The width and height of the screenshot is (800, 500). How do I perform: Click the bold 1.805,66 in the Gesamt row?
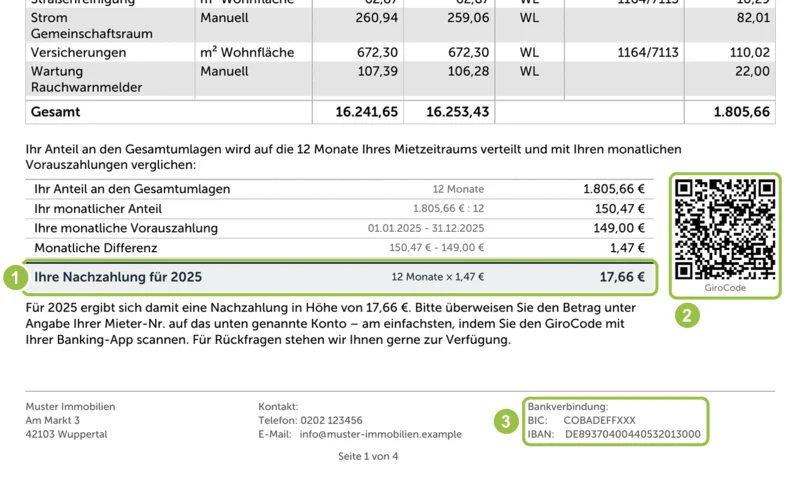pyautogui.click(x=741, y=112)
